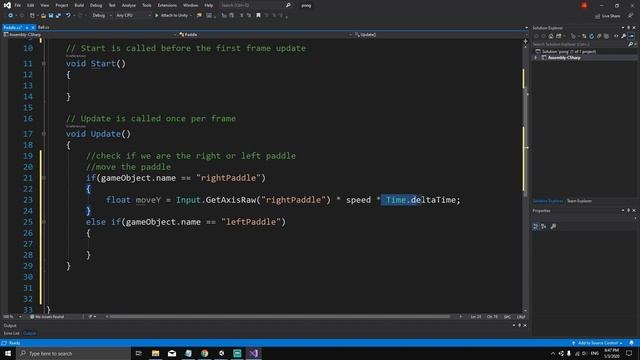
Task: Open the File menu
Action: [x=18, y=5]
